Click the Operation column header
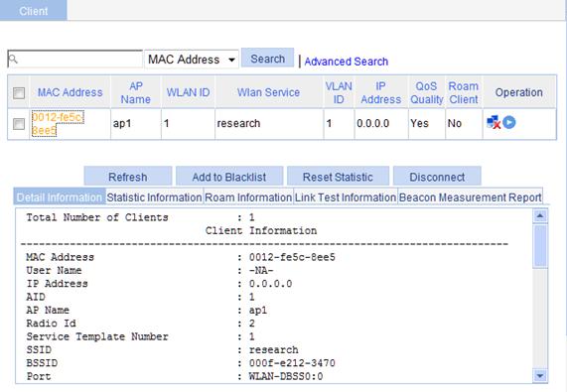 point(519,92)
